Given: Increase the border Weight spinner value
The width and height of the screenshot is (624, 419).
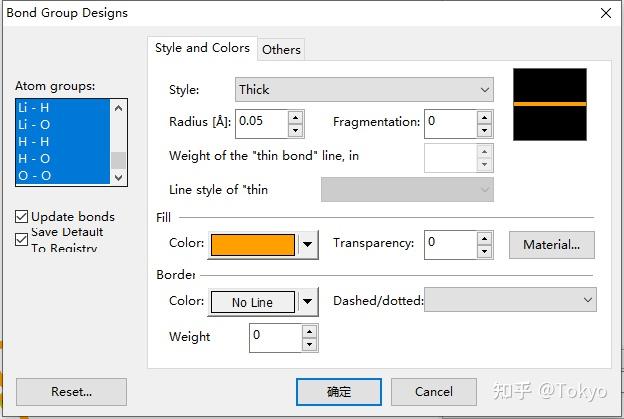Looking at the screenshot, I should tap(309, 331).
